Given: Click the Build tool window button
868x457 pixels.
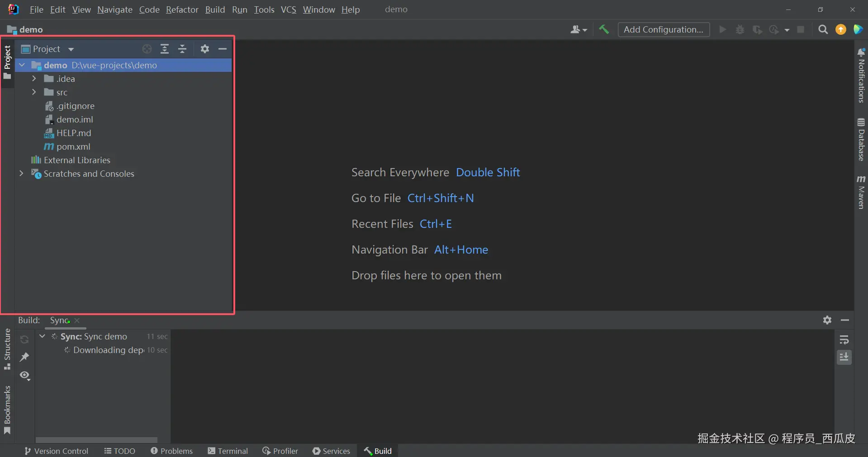Looking at the screenshot, I should pyautogui.click(x=378, y=451).
